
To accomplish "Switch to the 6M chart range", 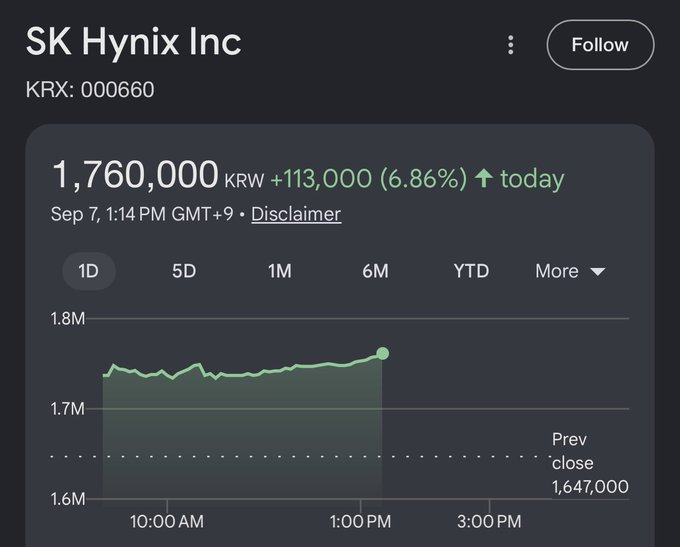I will pyautogui.click(x=376, y=271).
